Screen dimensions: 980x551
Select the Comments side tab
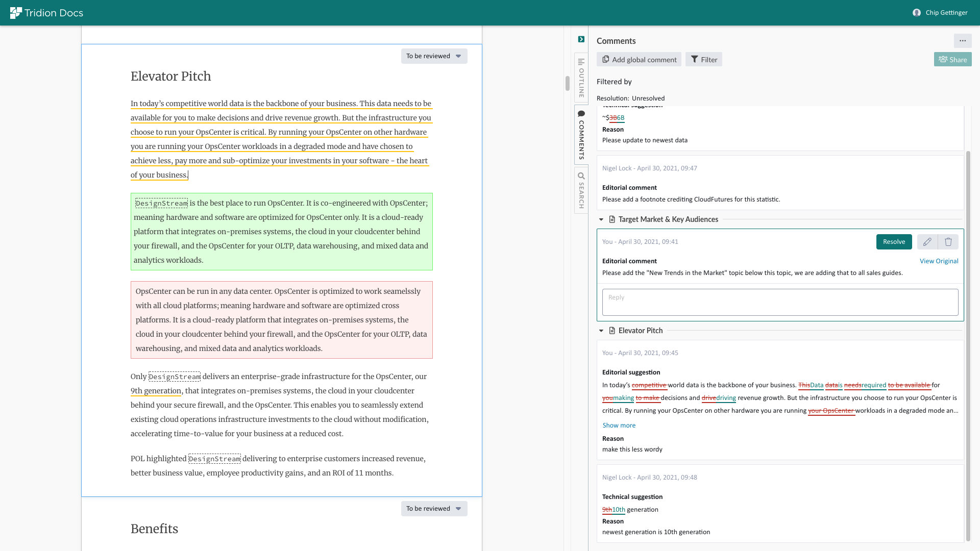581,135
